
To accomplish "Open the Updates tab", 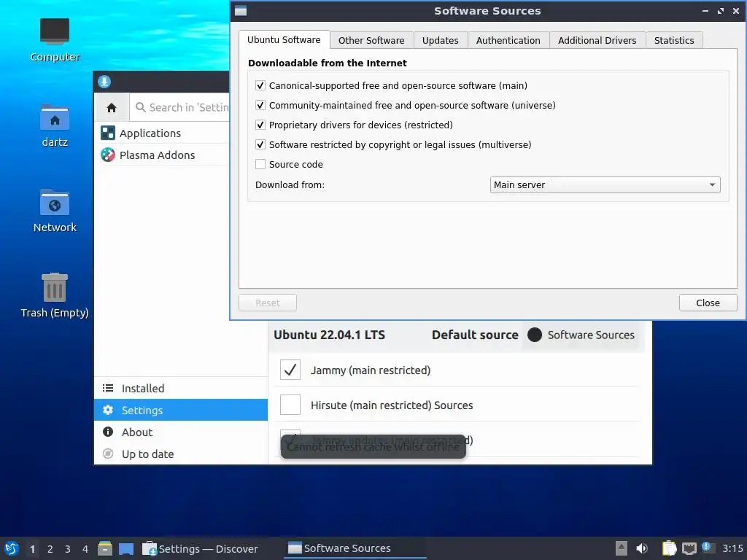I will (440, 41).
